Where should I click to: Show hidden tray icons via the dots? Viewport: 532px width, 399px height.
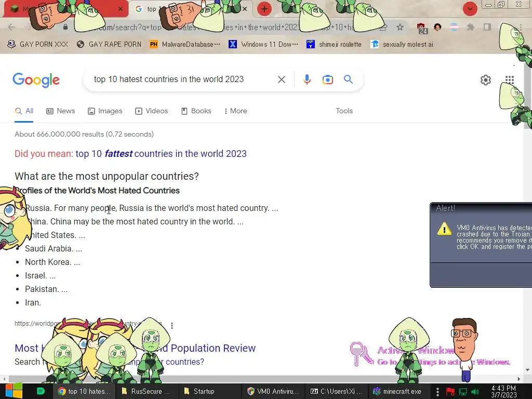point(437,392)
